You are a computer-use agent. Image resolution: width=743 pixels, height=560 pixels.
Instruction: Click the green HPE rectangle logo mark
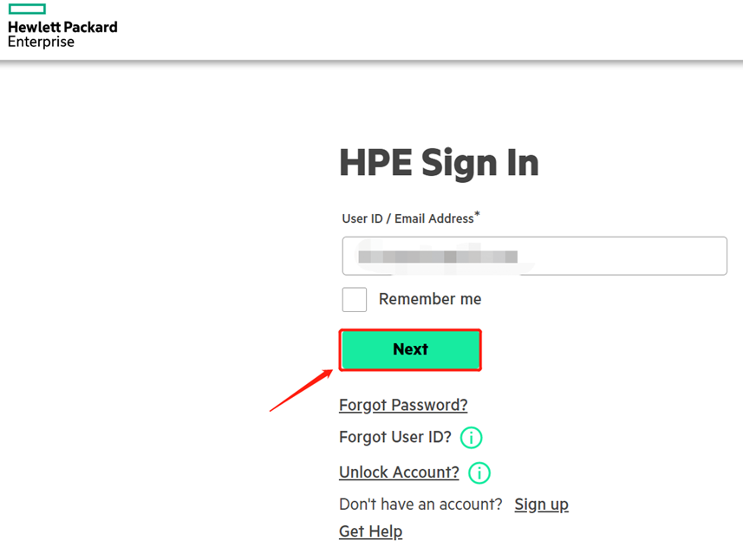pos(26,10)
